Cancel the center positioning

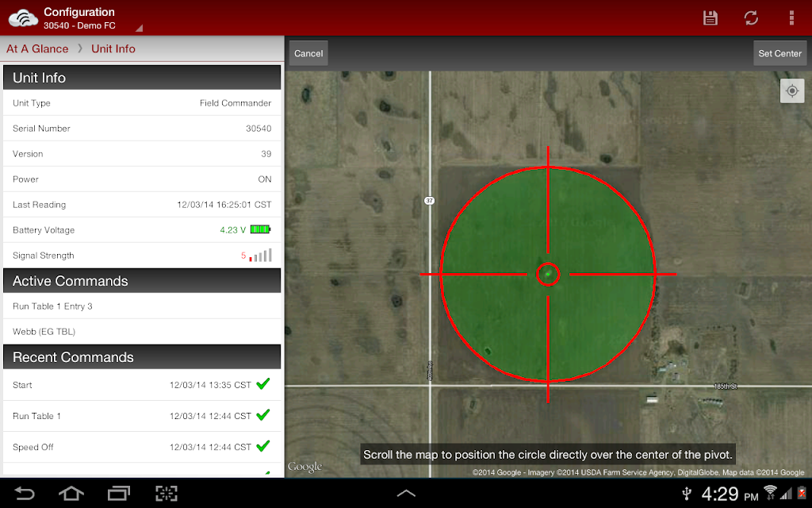(308, 53)
